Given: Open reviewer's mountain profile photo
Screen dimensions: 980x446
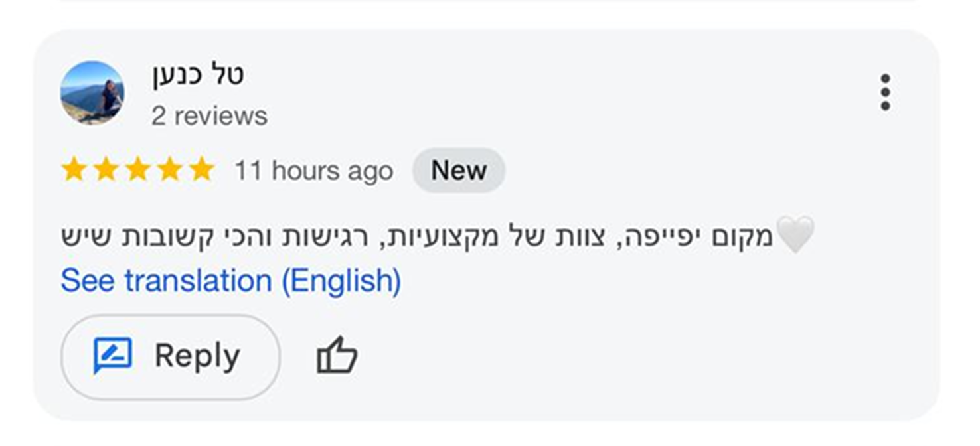Looking at the screenshot, I should click(92, 93).
